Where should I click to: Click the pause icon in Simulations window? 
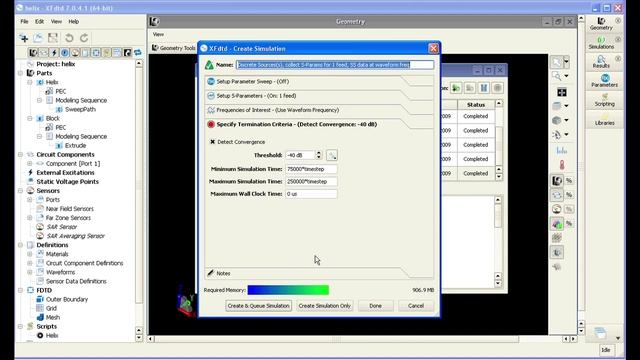(x=484, y=88)
